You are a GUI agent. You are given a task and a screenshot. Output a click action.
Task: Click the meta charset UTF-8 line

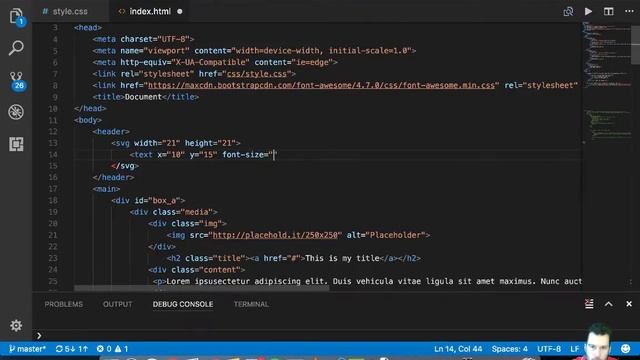tap(143, 39)
